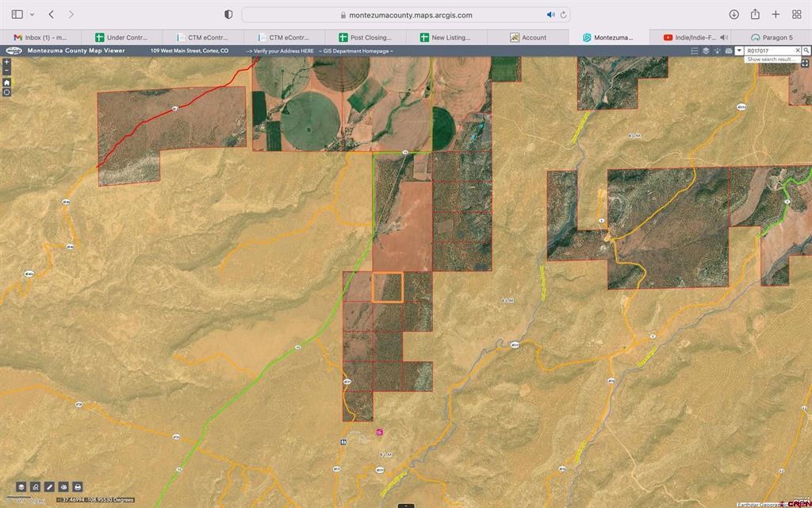Click the R017017 search input field
The height and width of the screenshot is (508, 812).
tap(769, 51)
